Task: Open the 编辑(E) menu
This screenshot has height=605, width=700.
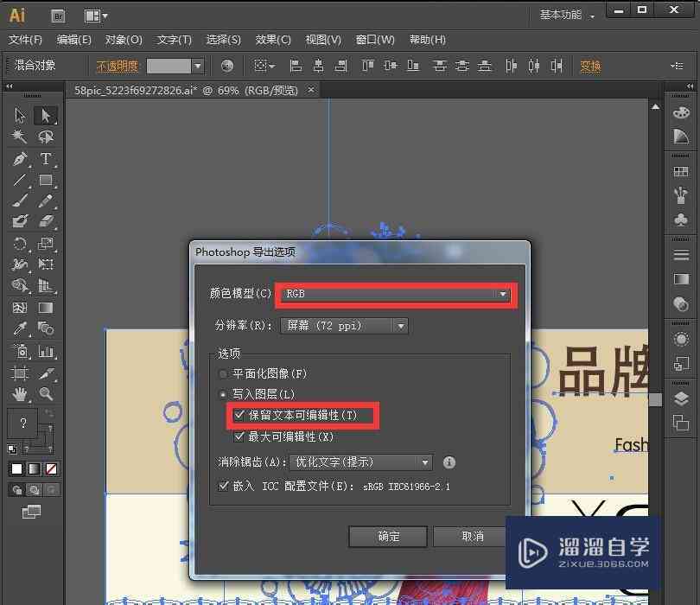Action: (73, 40)
